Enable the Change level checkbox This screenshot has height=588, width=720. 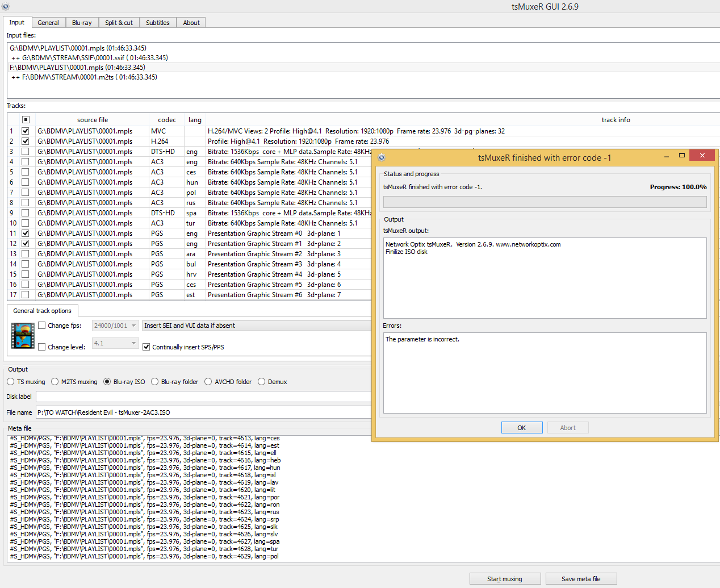tap(42, 347)
